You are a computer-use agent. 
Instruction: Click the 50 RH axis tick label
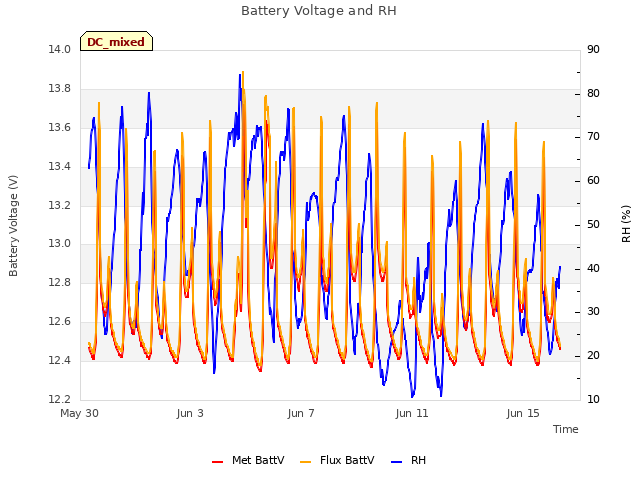pos(593,224)
